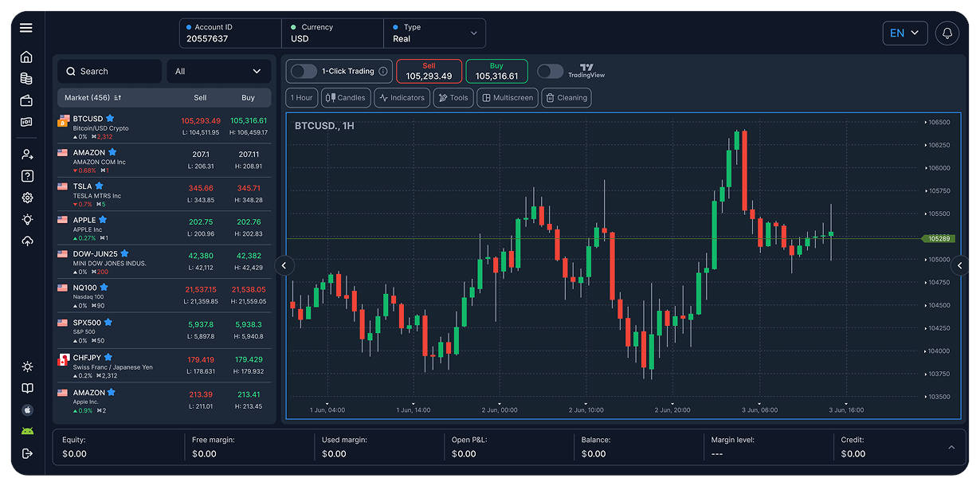Image resolution: width=980 pixels, height=486 pixels.
Task: Open the EN language dropdown
Action: click(904, 33)
